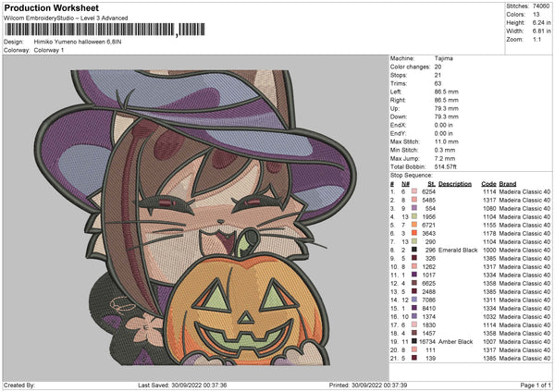Click the Code column header
This screenshot has width=555, height=392.
coord(488,183)
